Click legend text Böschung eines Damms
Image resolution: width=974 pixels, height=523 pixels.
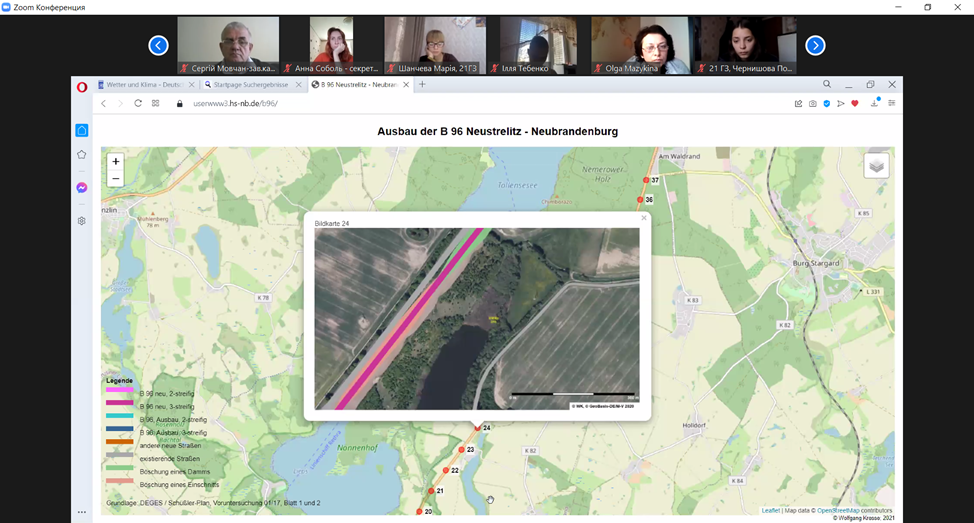(175, 472)
